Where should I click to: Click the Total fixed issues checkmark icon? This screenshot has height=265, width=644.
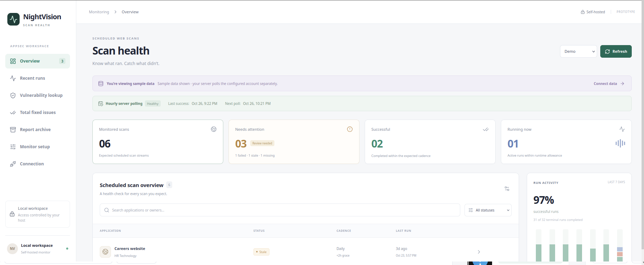[13, 113]
